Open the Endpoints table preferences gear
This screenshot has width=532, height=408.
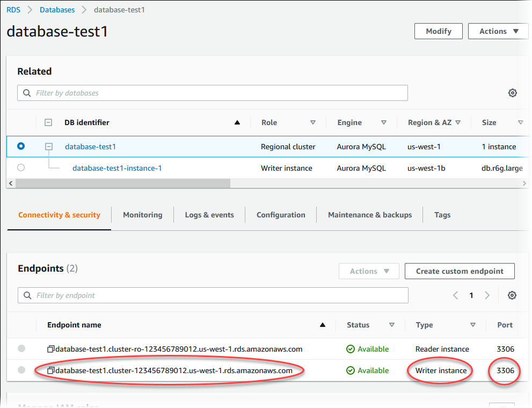(x=512, y=295)
